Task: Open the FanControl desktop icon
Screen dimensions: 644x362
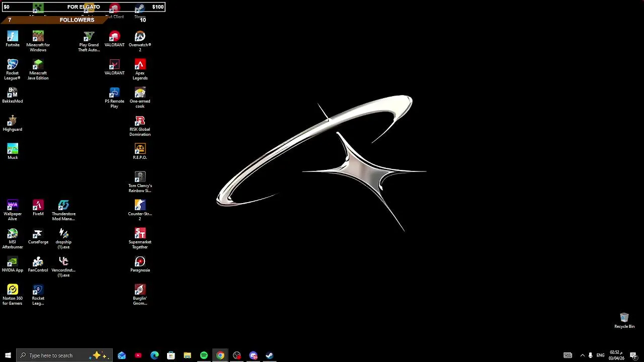Action: 38,264
